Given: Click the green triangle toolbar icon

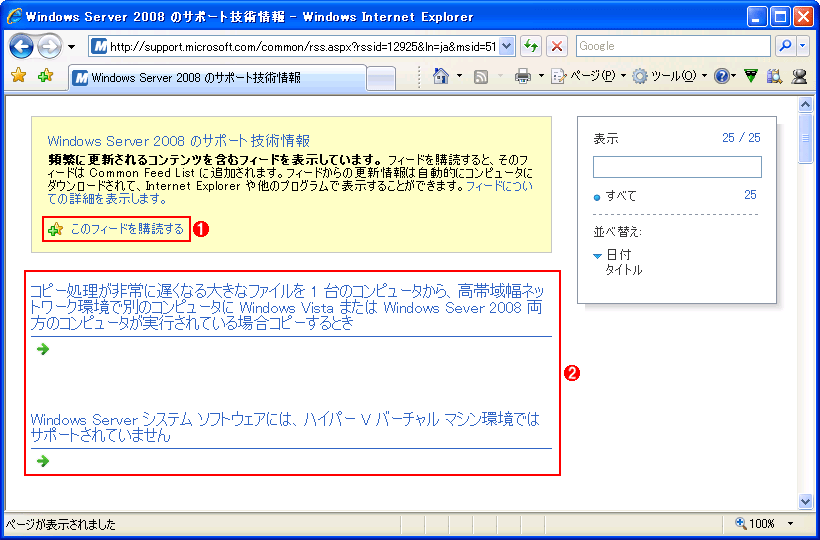Looking at the screenshot, I should coord(751,76).
